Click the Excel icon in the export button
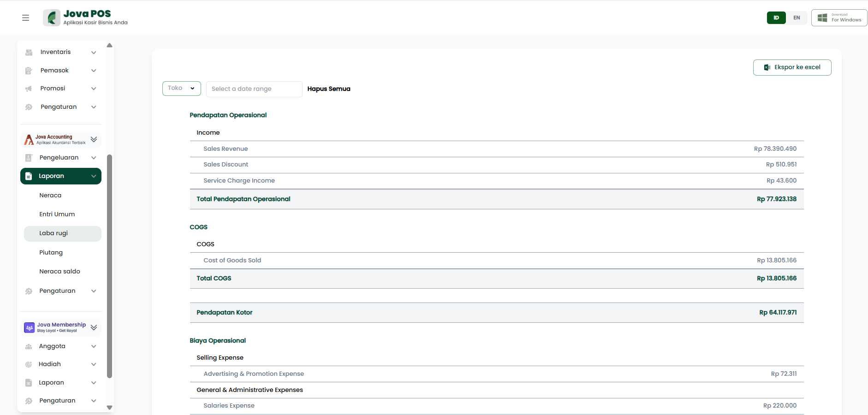The image size is (868, 415). [767, 67]
